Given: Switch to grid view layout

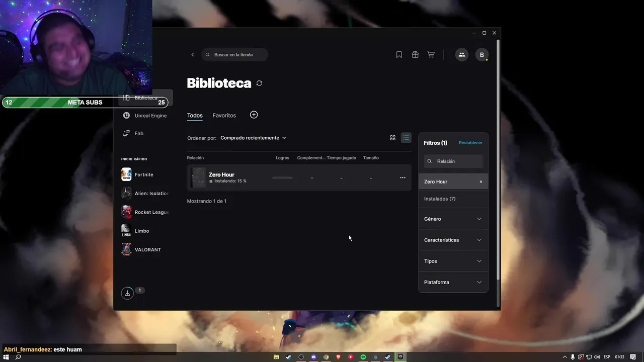Looking at the screenshot, I should [x=393, y=138].
